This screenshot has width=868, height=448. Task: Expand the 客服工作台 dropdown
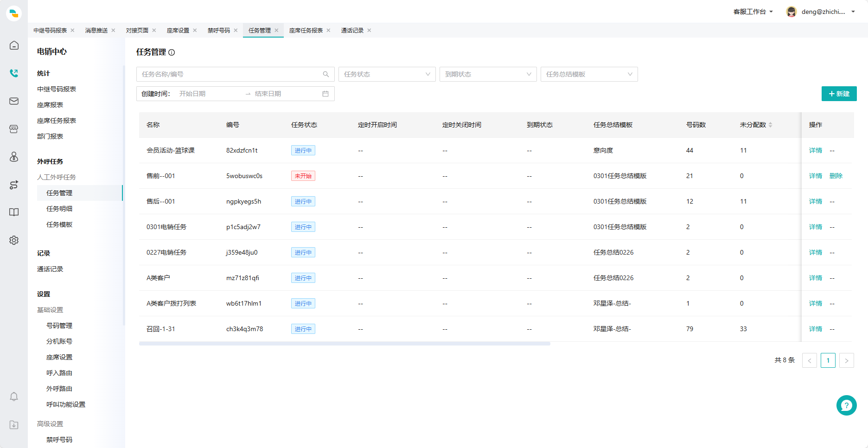pyautogui.click(x=753, y=12)
